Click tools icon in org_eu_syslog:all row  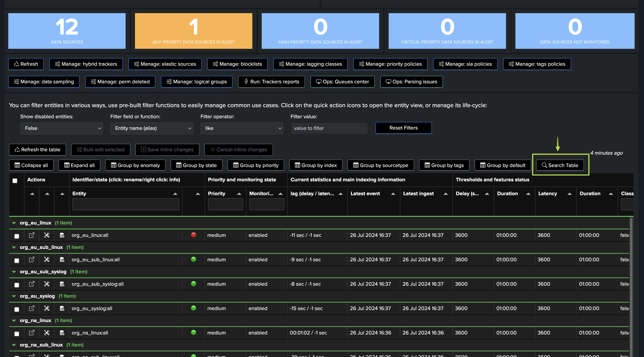(47, 308)
